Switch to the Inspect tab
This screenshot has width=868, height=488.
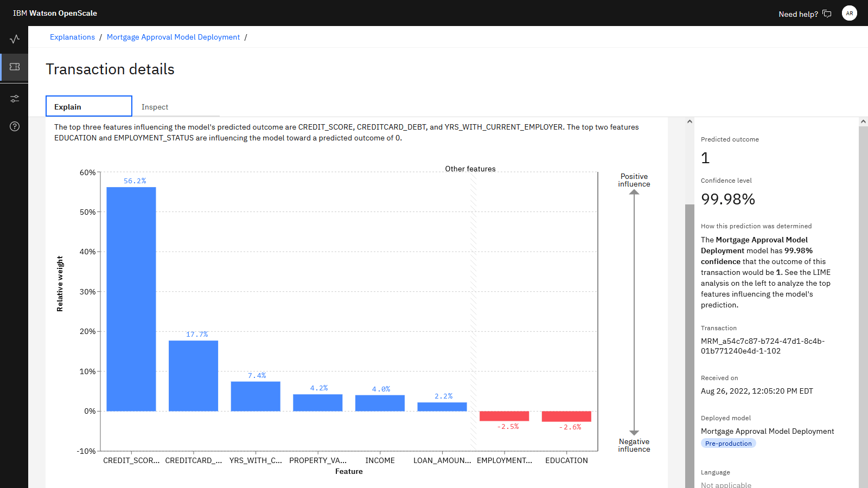click(155, 107)
